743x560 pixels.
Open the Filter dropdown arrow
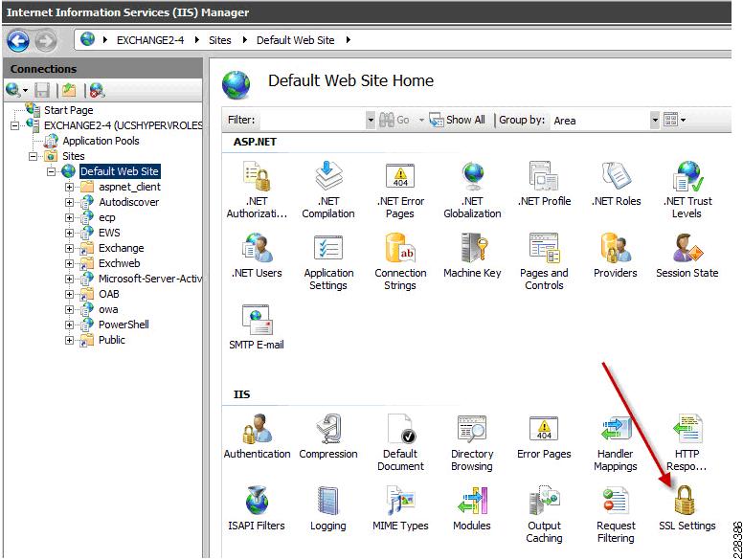(371, 121)
